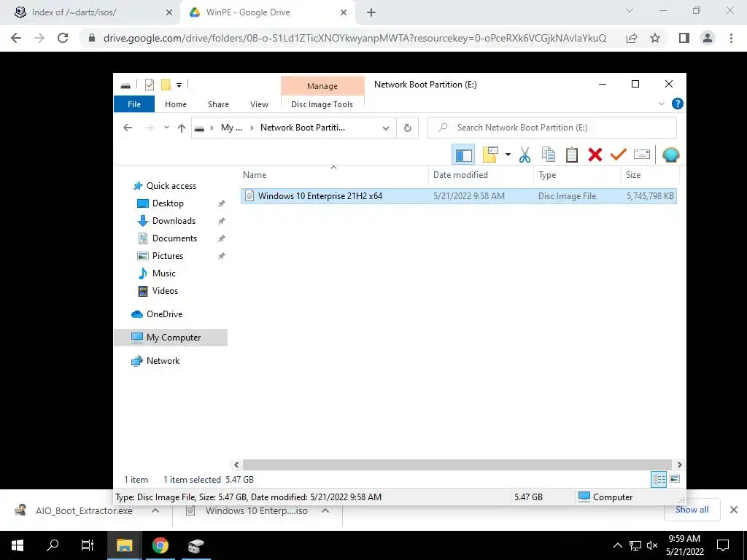Select My Computer in the navigation pane
Viewport: 747px width, 560px height.
pyautogui.click(x=171, y=338)
